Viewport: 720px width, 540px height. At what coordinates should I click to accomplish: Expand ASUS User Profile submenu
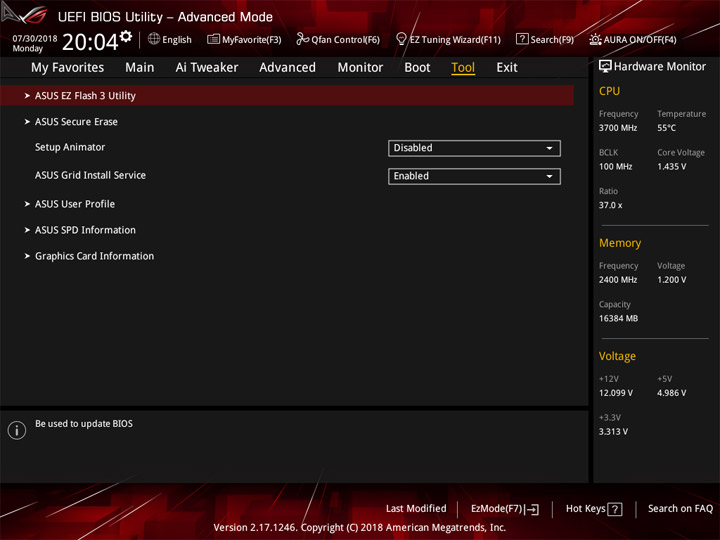[75, 204]
